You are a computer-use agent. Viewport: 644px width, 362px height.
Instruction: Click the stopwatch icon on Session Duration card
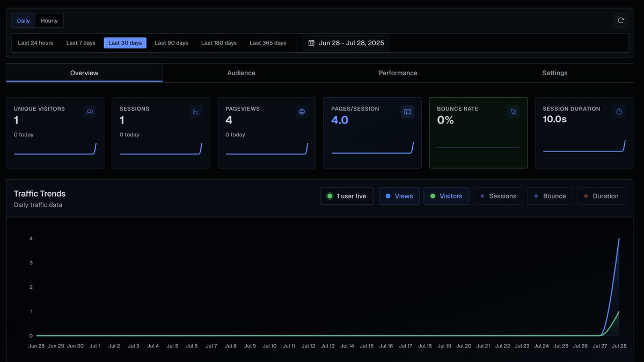[x=619, y=111]
